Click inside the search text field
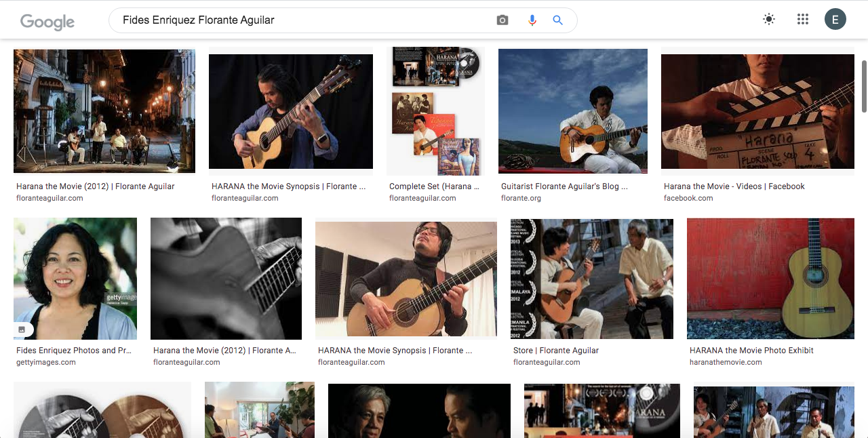868x438 pixels. point(305,20)
